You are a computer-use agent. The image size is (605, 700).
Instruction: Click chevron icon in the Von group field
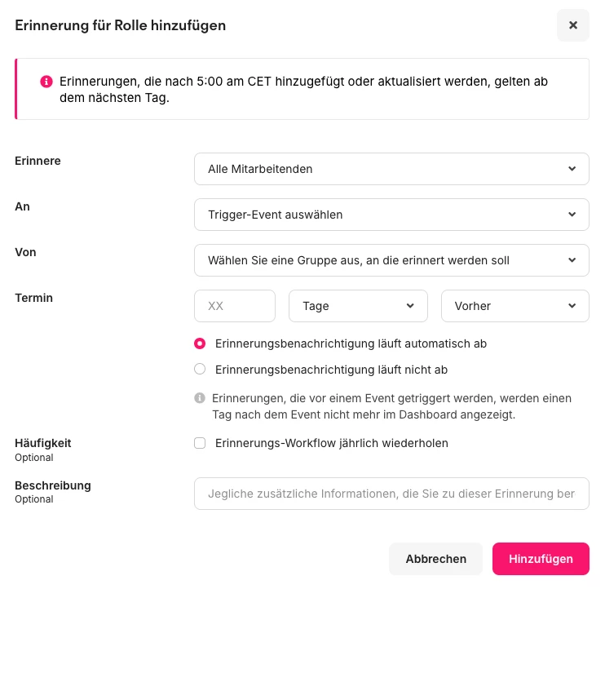coord(572,260)
